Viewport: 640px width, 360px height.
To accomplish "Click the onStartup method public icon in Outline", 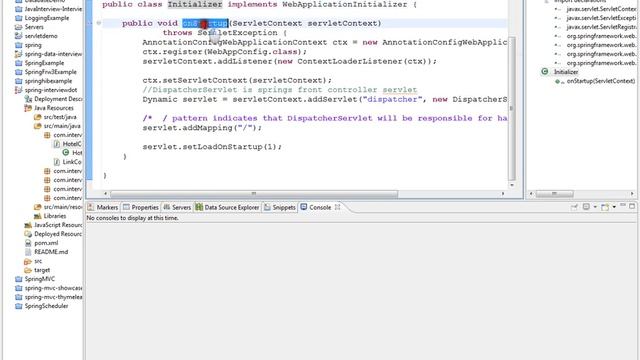I will pos(558,81).
